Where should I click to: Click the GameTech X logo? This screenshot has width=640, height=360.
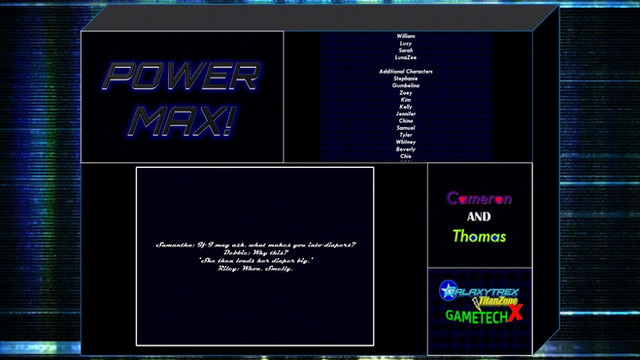pos(484,315)
